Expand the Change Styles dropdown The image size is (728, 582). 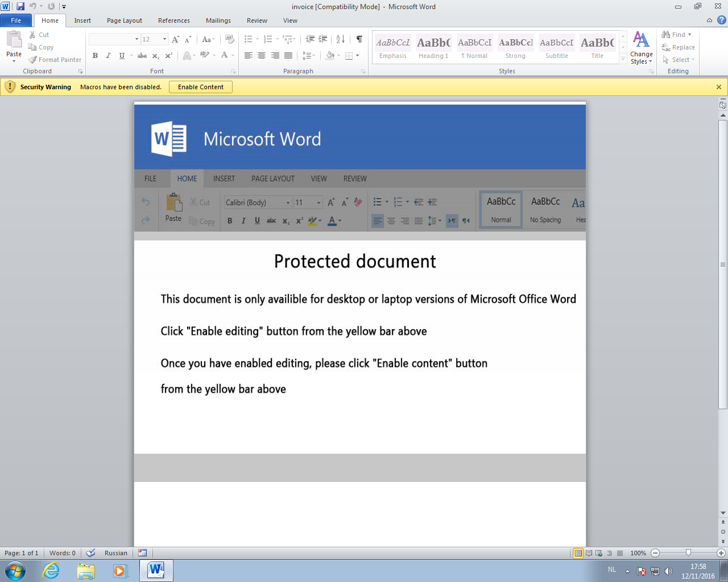[641, 48]
